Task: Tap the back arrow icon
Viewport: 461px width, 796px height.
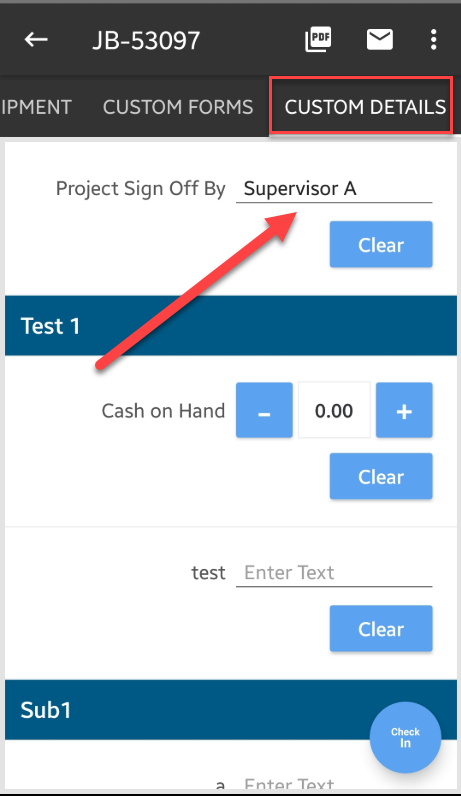Action: [36, 39]
